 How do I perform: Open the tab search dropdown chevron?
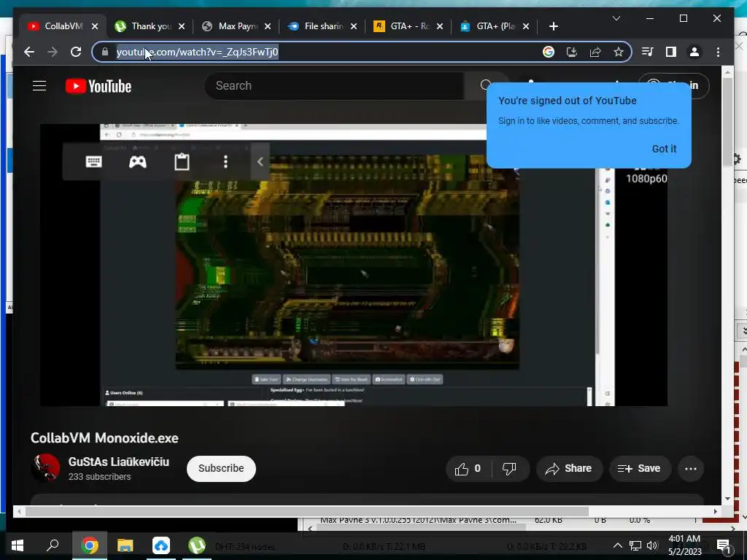coord(616,18)
